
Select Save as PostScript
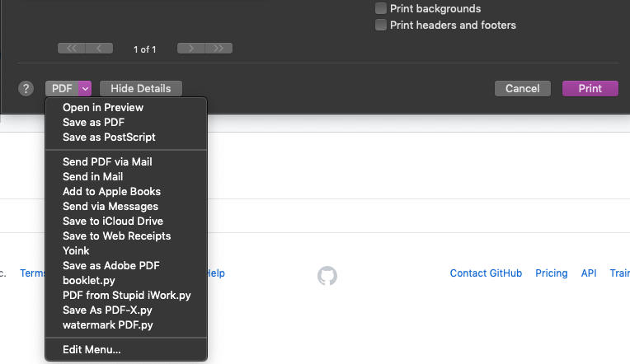pyautogui.click(x=126, y=138)
